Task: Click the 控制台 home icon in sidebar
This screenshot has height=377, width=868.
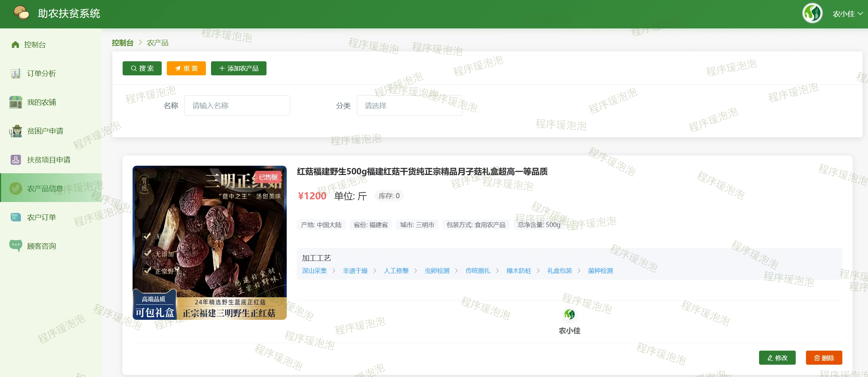Action: tap(15, 45)
